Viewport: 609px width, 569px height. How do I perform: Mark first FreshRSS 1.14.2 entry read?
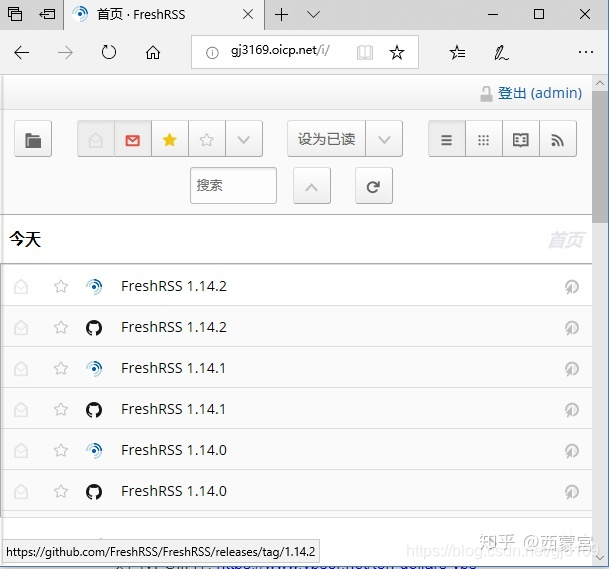(21, 287)
